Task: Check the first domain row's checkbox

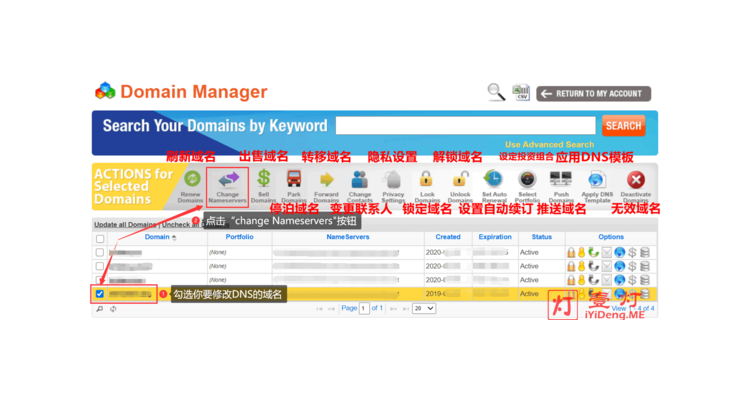Action: pos(99,252)
